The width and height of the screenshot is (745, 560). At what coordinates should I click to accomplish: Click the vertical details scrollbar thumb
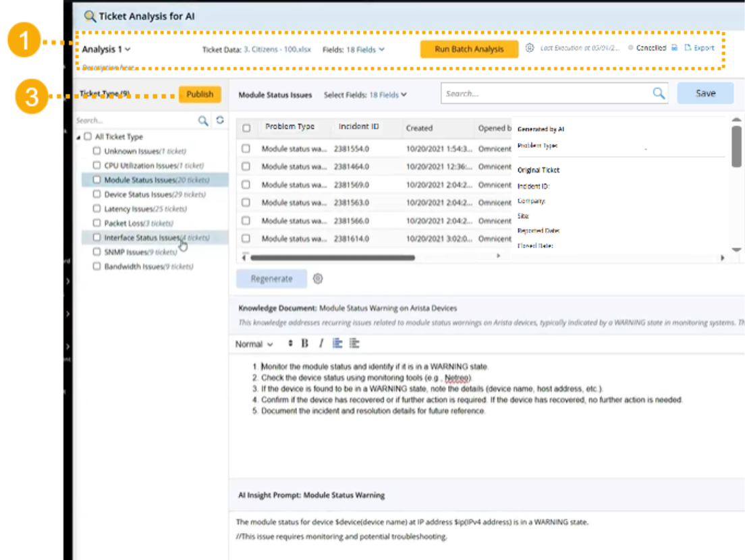(x=736, y=146)
